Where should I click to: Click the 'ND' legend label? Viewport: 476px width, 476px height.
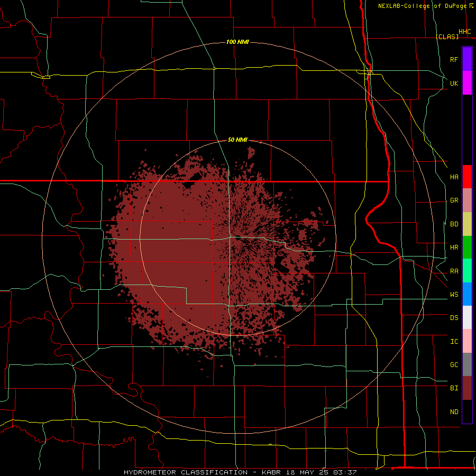(x=454, y=412)
